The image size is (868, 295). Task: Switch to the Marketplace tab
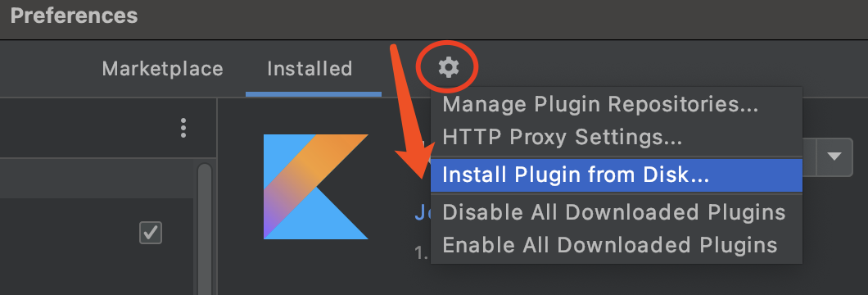(162, 69)
